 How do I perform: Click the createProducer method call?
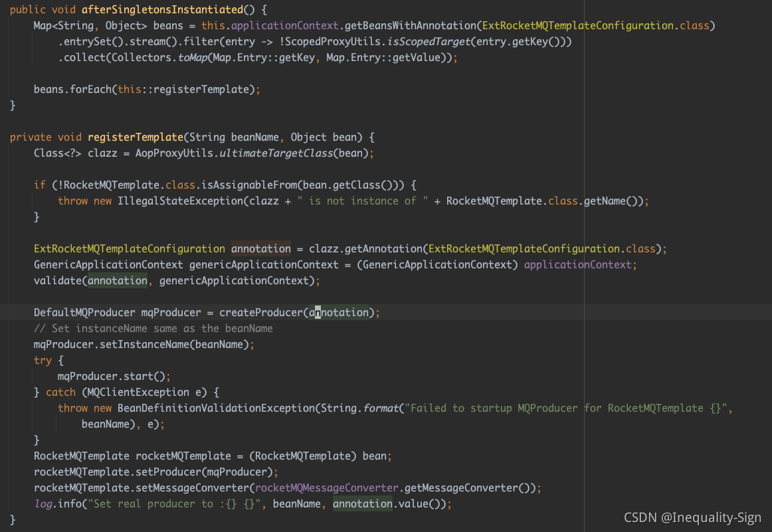tap(261, 313)
